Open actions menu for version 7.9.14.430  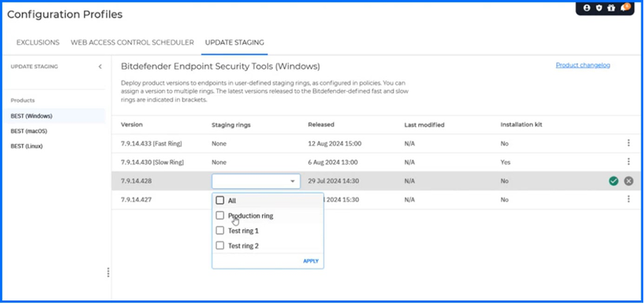point(628,162)
